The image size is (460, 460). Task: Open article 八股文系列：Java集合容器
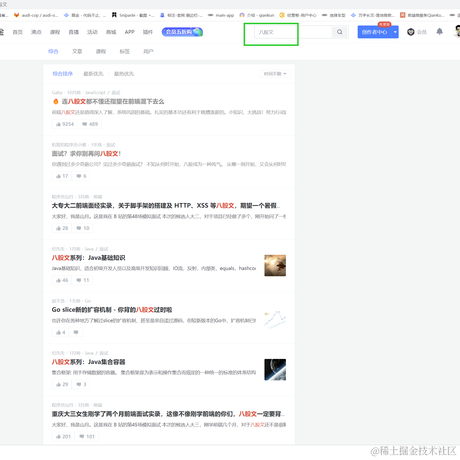(x=88, y=362)
